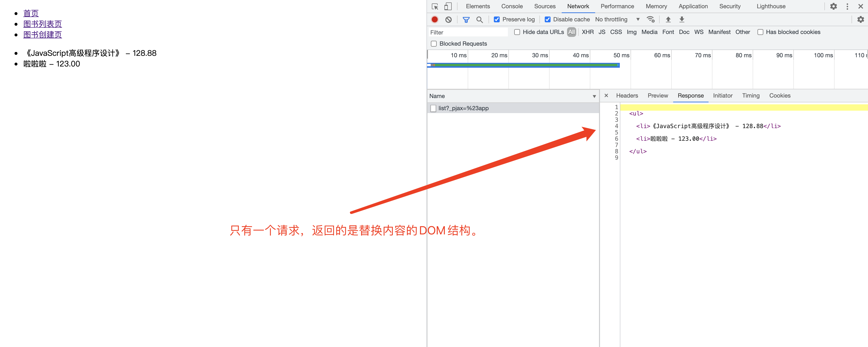
Task: Stop recording network log
Action: (x=435, y=20)
